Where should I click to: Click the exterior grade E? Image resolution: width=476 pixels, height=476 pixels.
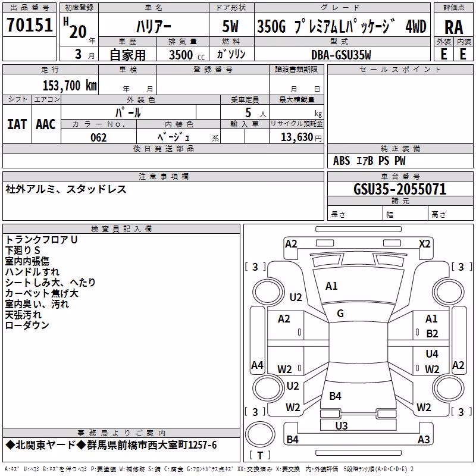click(443, 54)
